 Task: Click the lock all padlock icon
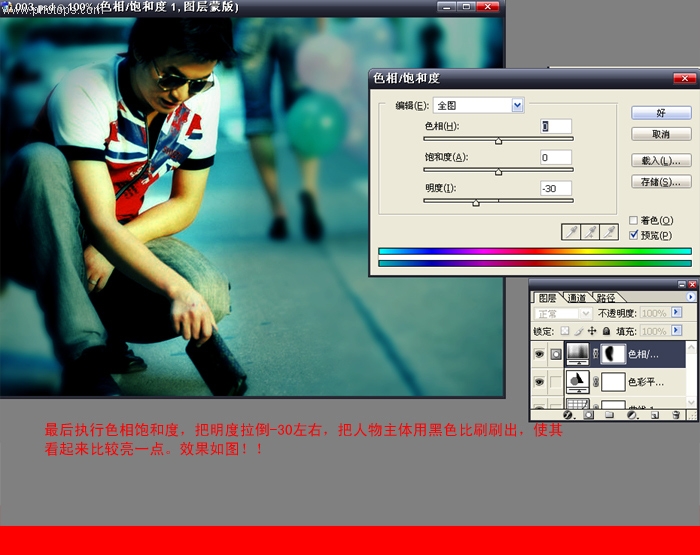606,331
